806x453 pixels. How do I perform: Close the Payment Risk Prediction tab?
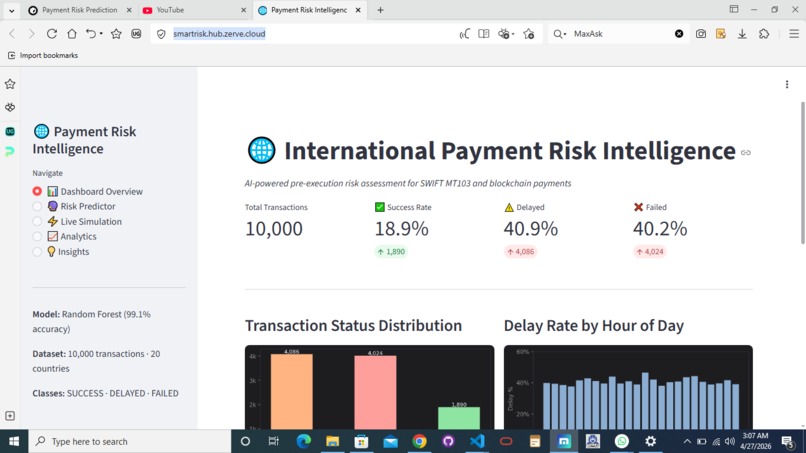tap(129, 10)
